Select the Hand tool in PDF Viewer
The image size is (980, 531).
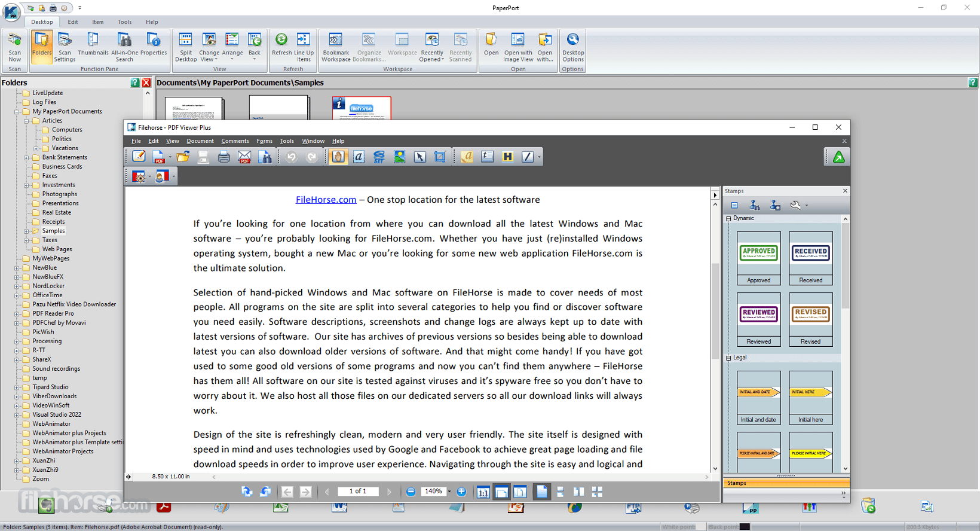pyautogui.click(x=338, y=157)
